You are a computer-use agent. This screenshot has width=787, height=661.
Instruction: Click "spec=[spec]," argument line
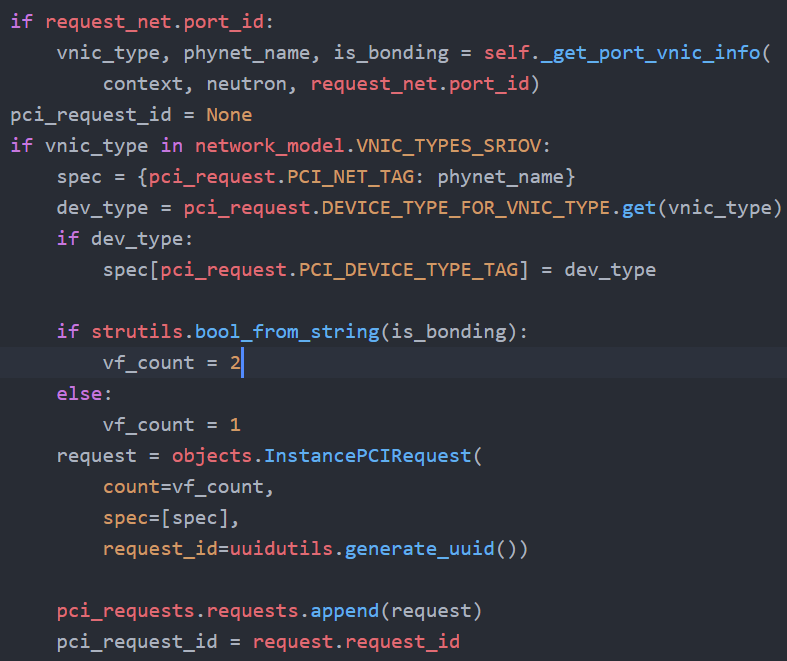click(x=171, y=518)
